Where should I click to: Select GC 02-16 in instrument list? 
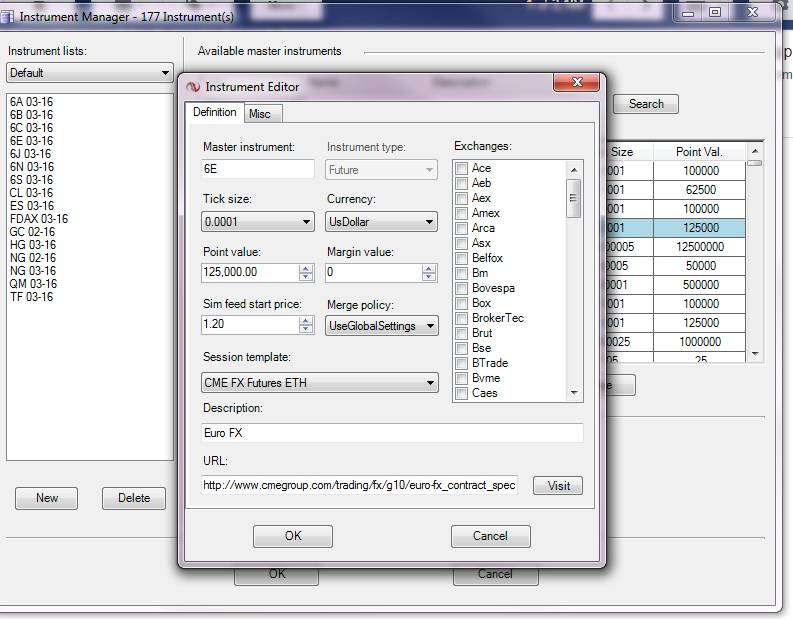(x=32, y=232)
